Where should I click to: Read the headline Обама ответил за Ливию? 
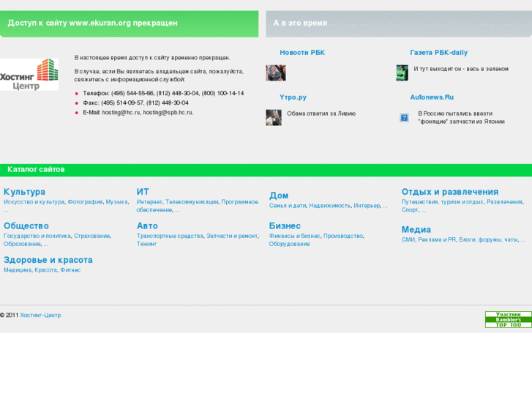321,113
